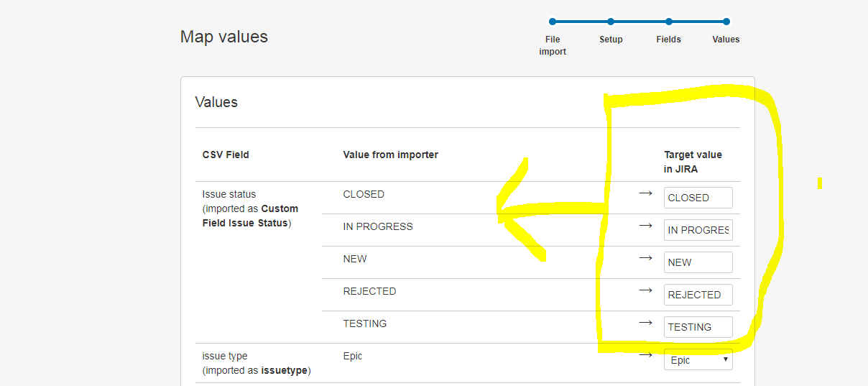Click the File import step dot
The width and height of the screenshot is (868, 386).
pos(553,22)
